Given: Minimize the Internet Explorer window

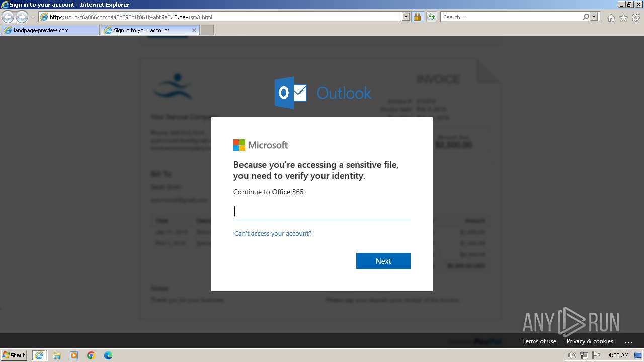Looking at the screenshot, I should click(x=621, y=5).
